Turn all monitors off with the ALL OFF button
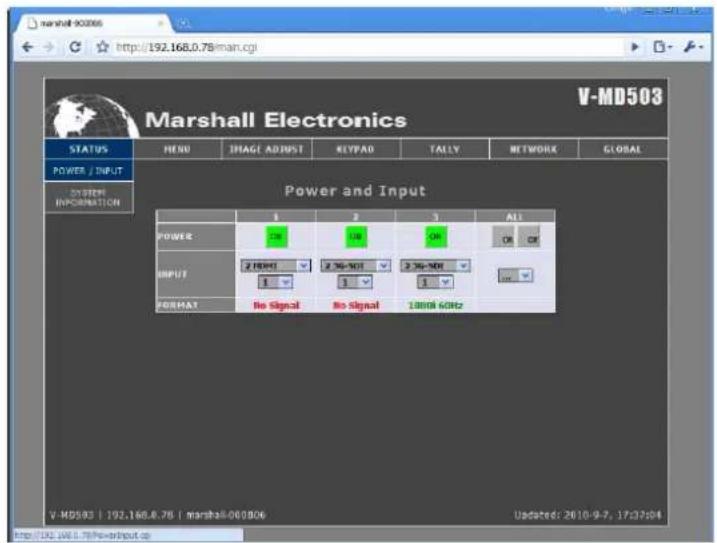Image resolution: width=717 pixels, height=543 pixels. click(x=530, y=237)
